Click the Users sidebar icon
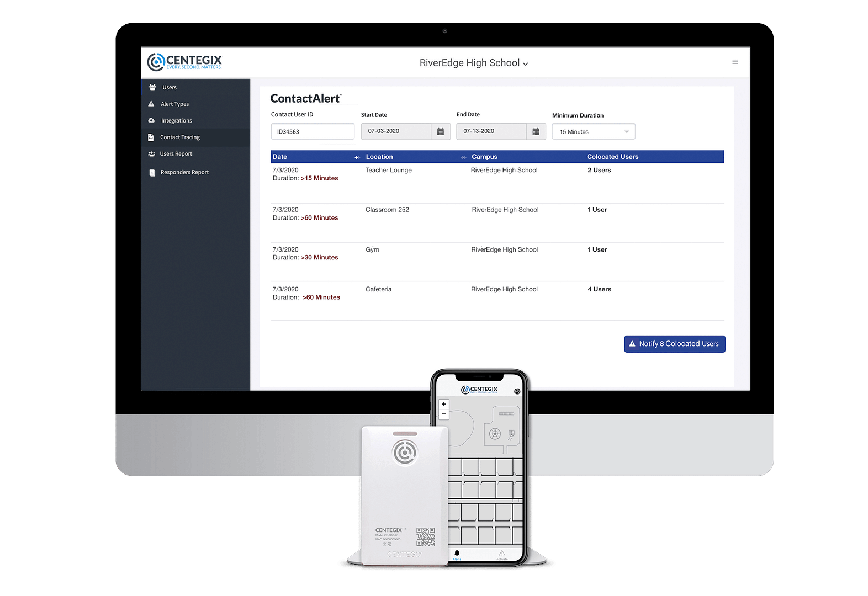The height and width of the screenshot is (596, 868). (152, 87)
